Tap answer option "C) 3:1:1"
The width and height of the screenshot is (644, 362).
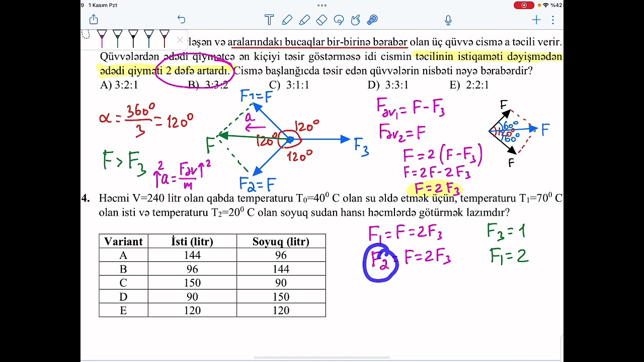tap(289, 85)
